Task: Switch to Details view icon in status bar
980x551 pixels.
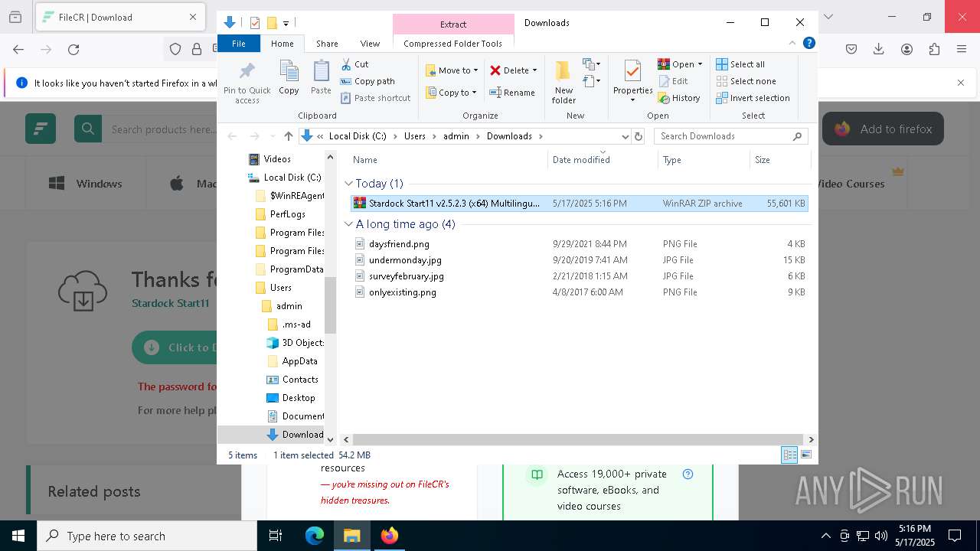Action: point(789,455)
